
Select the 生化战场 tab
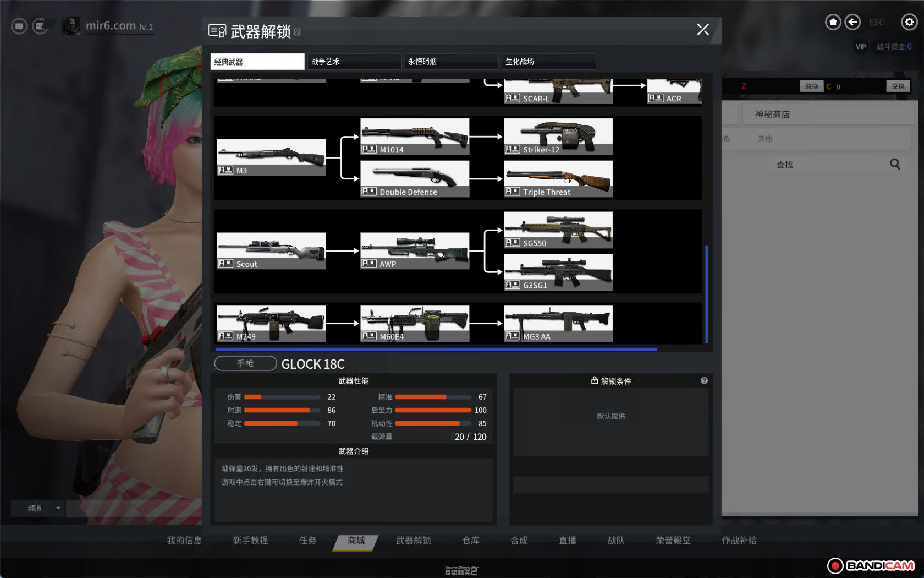pyautogui.click(x=548, y=62)
